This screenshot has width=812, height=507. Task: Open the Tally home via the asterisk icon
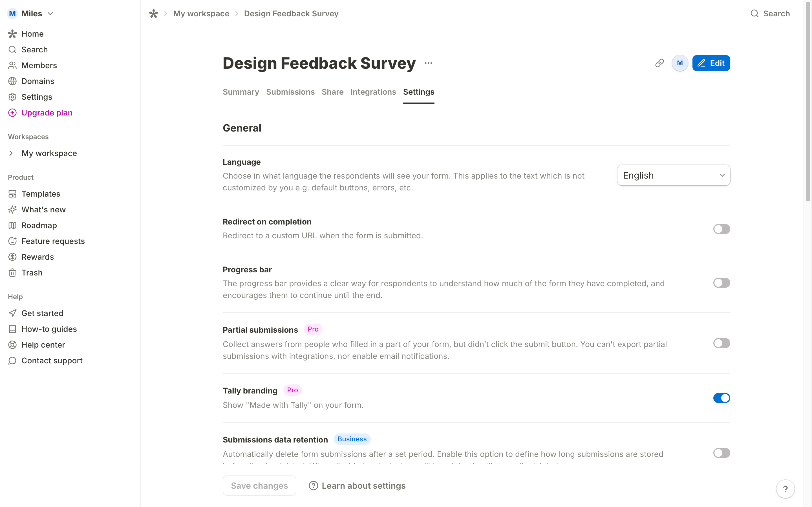[154, 14]
